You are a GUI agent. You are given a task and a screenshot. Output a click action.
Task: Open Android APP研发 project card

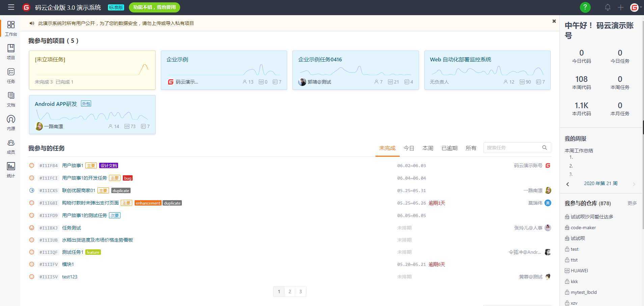pyautogui.click(x=92, y=115)
